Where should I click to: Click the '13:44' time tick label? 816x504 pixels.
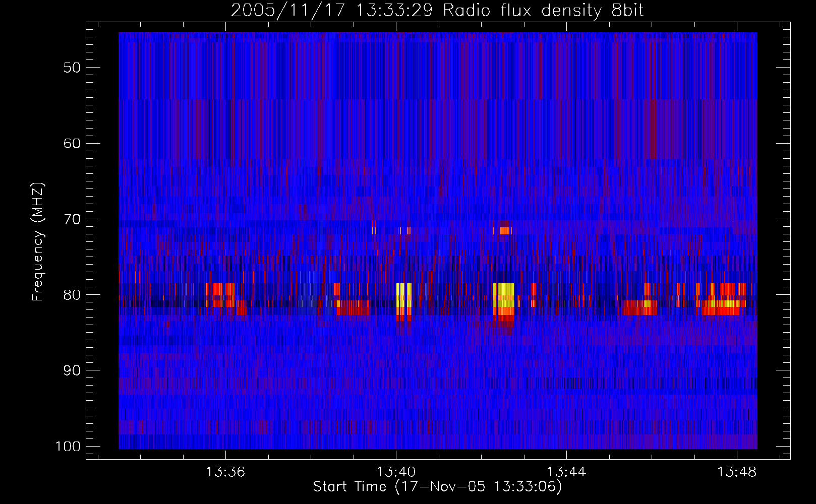click(566, 472)
